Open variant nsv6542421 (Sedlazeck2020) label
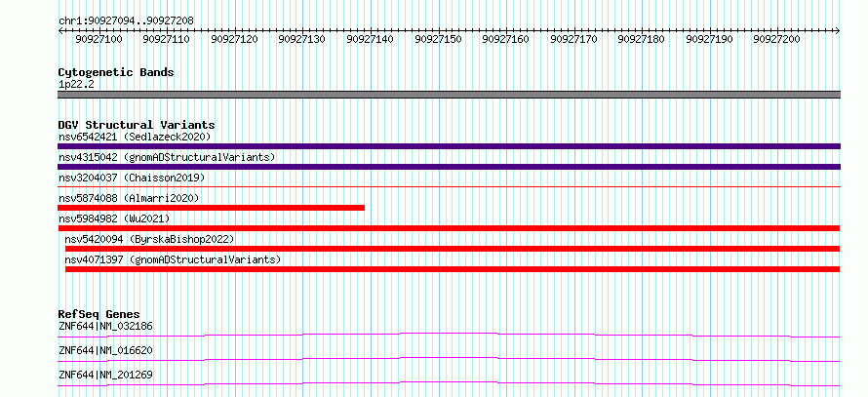The image size is (868, 397). point(135,137)
